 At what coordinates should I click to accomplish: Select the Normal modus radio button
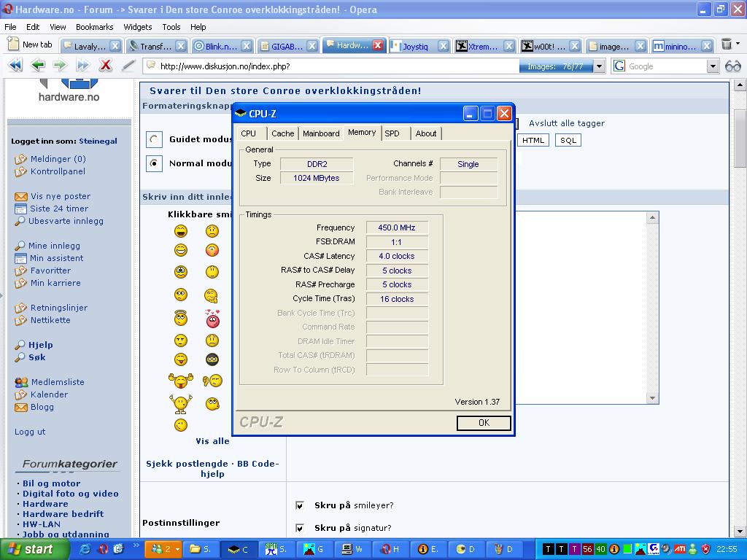click(154, 163)
